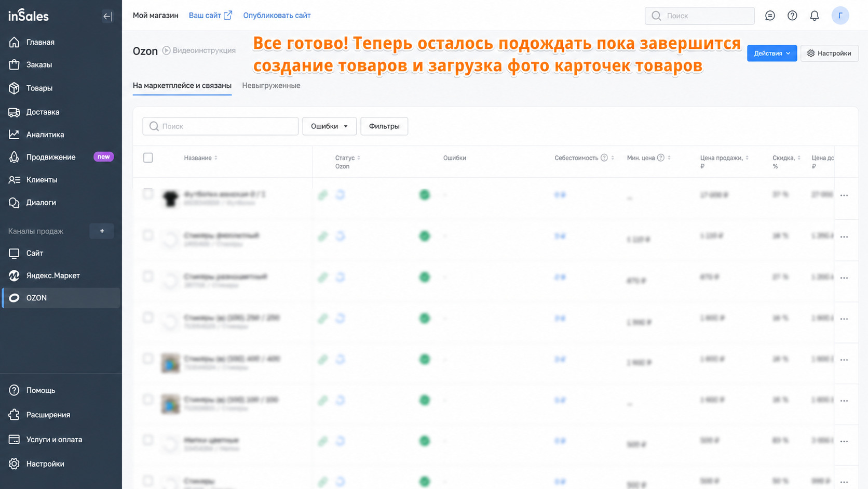Expand the Действия dropdown

click(x=772, y=54)
